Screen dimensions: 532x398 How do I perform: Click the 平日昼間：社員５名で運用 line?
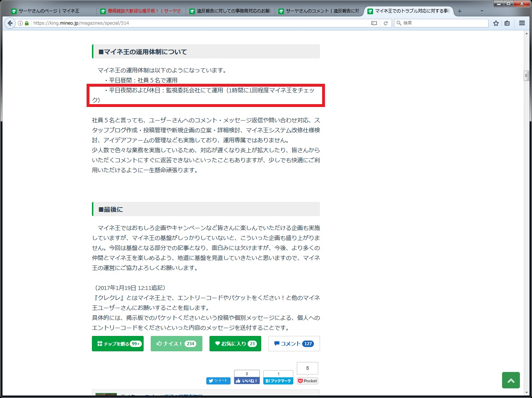(x=140, y=80)
